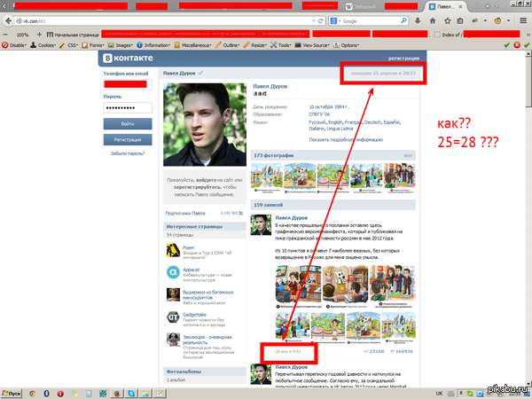
Task: Click Показать подробную информацию link
Action: 346,139
